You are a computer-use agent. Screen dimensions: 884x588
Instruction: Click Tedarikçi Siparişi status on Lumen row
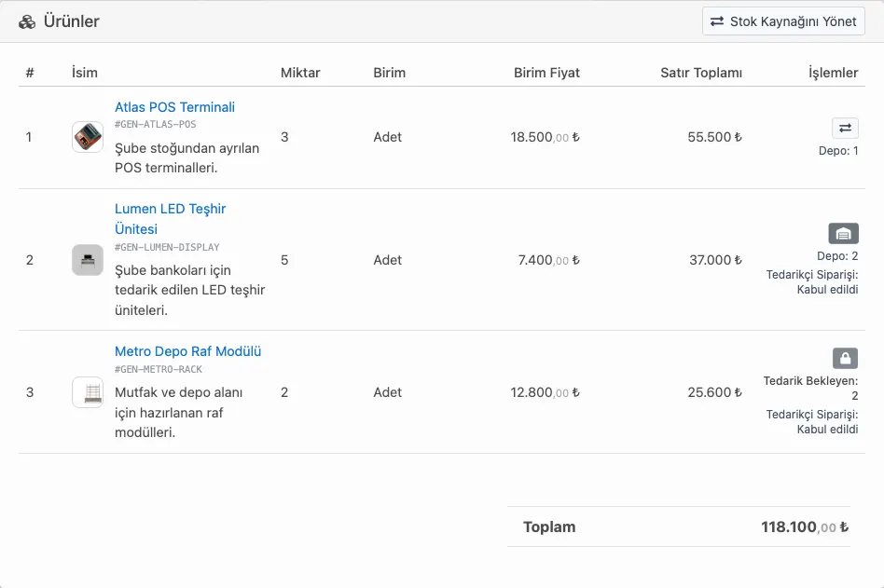click(x=812, y=282)
